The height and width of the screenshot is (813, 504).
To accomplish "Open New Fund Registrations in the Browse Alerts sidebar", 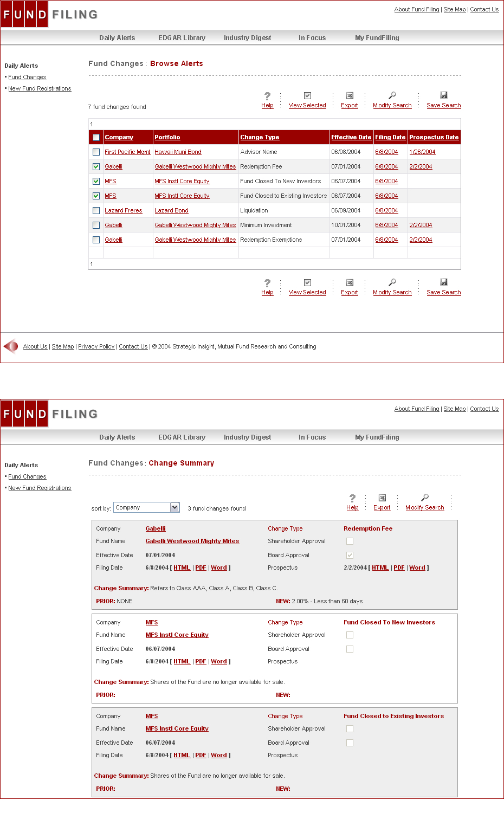I will tap(40, 89).
